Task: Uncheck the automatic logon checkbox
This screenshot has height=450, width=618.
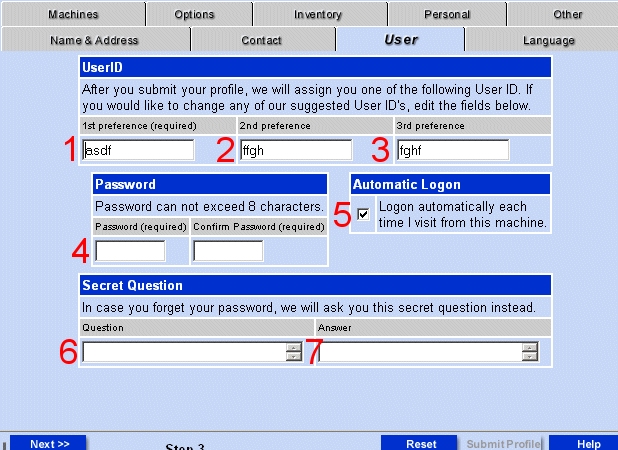Action: click(x=363, y=213)
